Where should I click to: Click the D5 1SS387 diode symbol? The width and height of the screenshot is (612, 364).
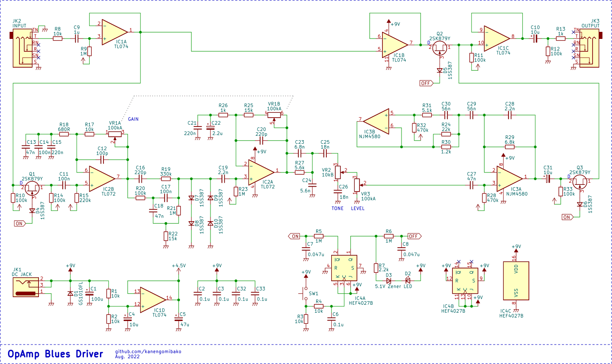(x=440, y=70)
